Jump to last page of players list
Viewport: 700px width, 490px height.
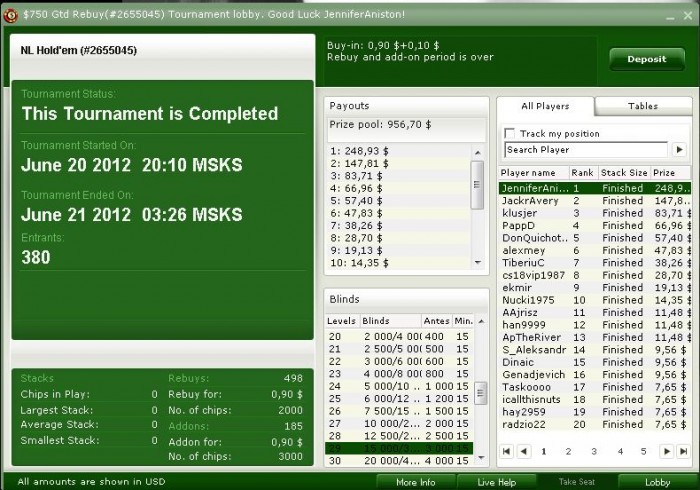coord(683,451)
